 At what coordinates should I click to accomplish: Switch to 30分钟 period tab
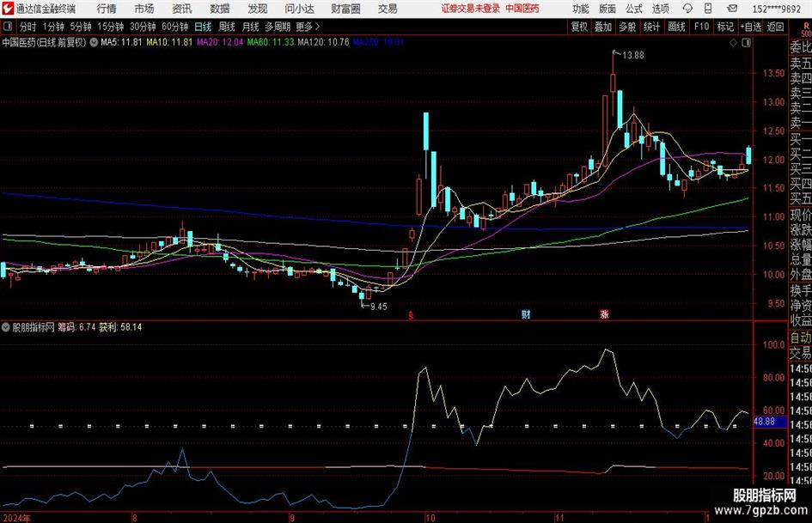pos(143,27)
